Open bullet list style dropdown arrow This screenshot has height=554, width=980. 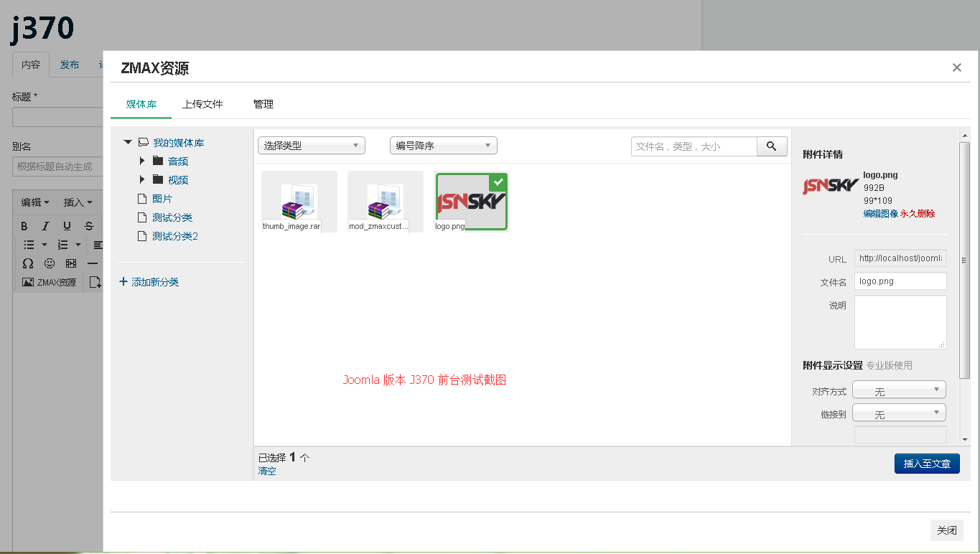pos(44,245)
